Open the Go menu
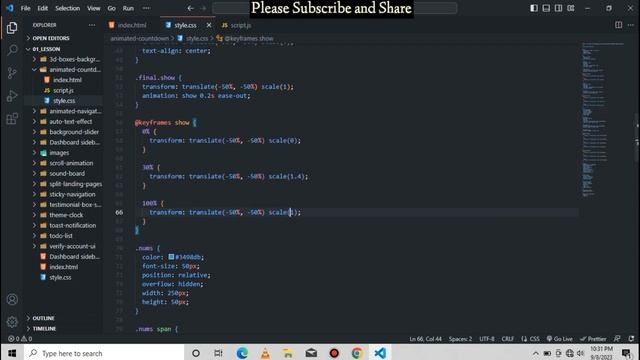 click(x=111, y=8)
